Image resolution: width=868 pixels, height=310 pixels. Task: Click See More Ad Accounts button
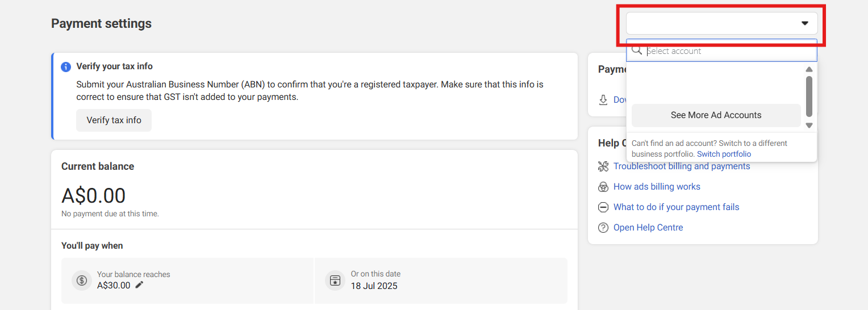[716, 115]
